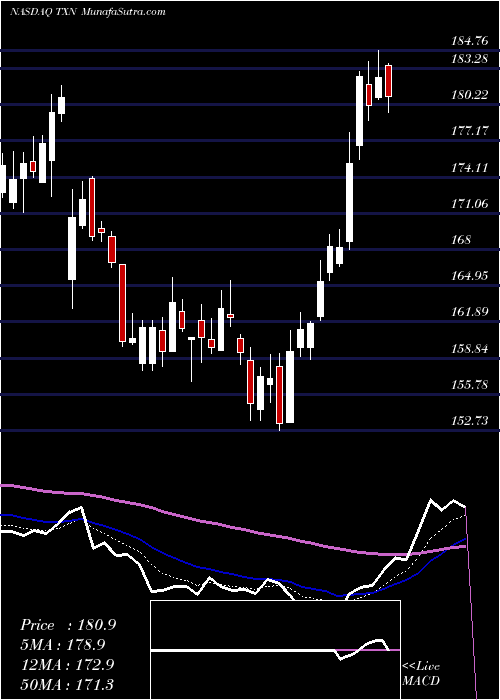Click the 164.95 price axis label
This screenshot has width=500, height=700.
point(470,276)
